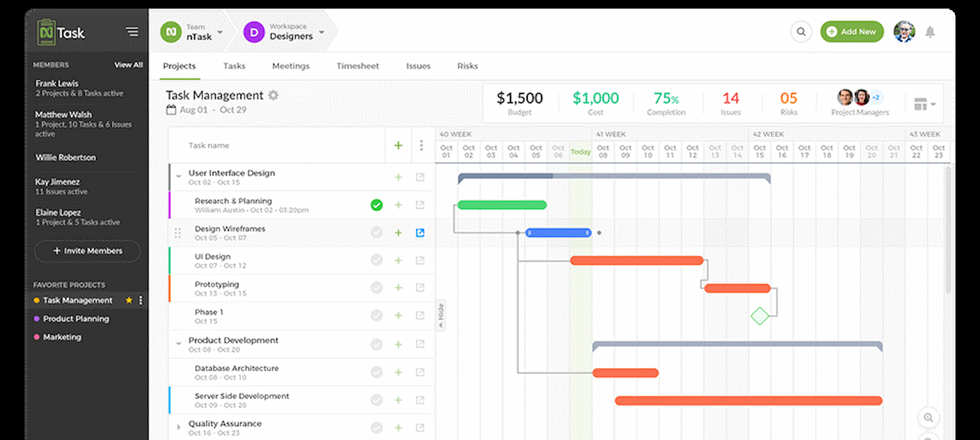Open the view layout dropdown
The image size is (980, 440).
(924, 104)
